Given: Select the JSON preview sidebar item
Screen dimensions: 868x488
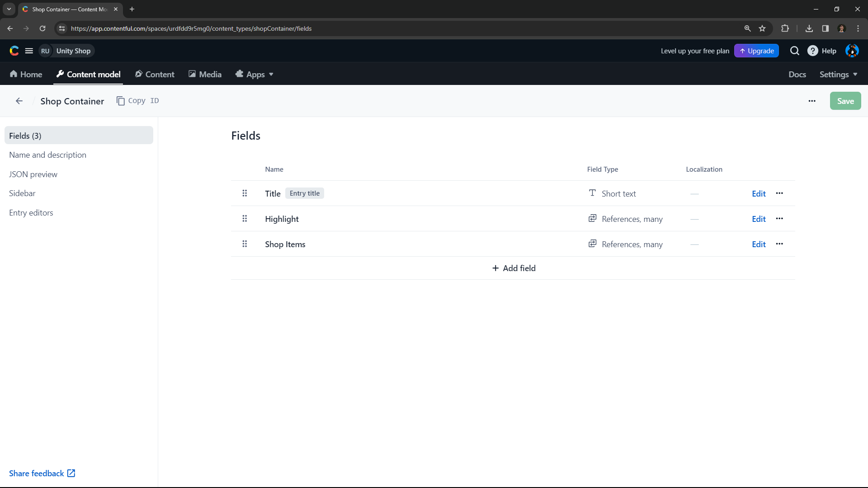Looking at the screenshot, I should click(x=33, y=174).
